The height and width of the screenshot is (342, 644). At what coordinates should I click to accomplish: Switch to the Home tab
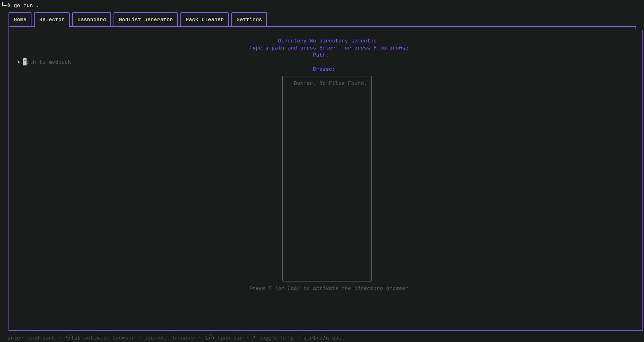click(20, 19)
